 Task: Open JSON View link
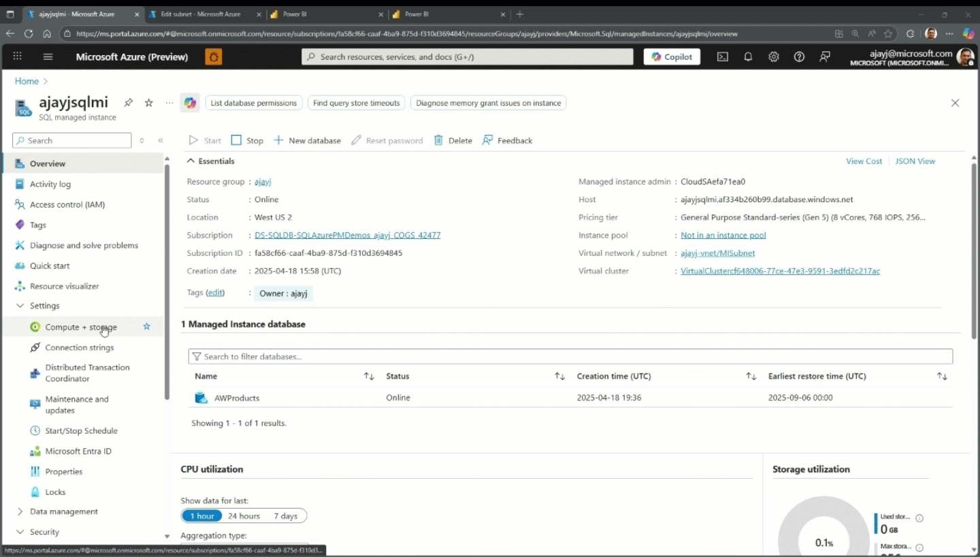(915, 161)
